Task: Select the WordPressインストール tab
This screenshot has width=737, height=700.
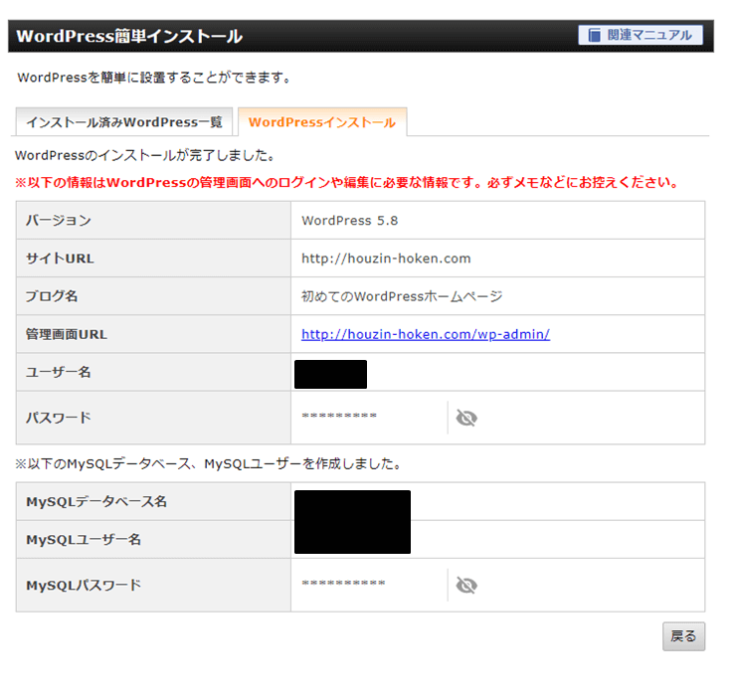Action: coord(322,122)
